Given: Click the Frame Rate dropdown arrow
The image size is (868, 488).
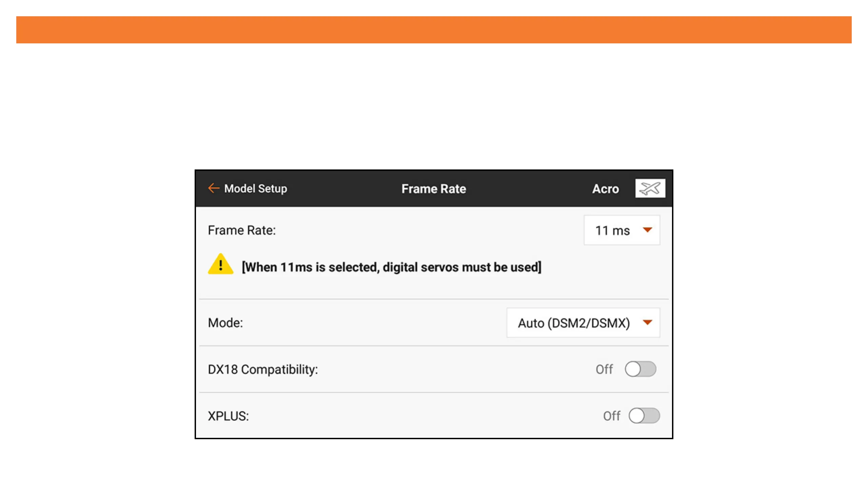Looking at the screenshot, I should click(x=647, y=230).
